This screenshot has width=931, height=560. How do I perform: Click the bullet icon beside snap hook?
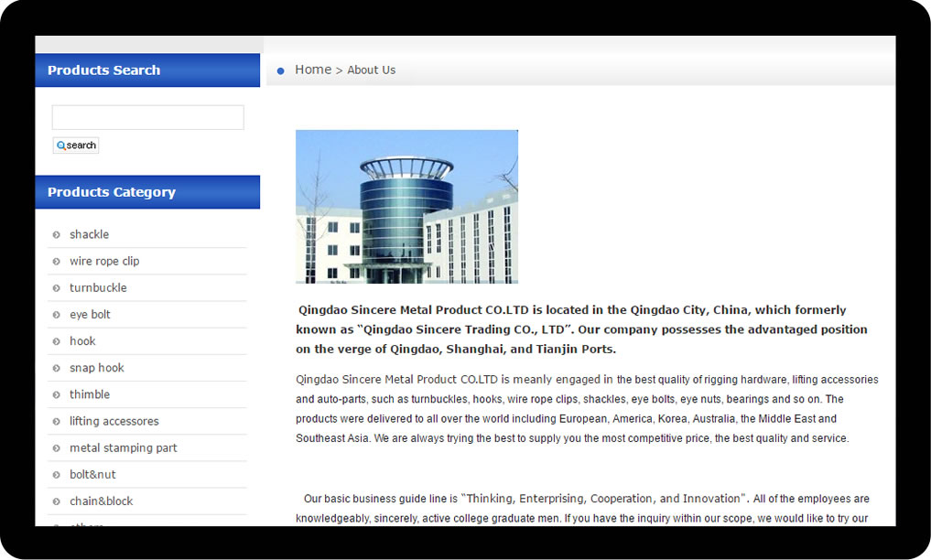click(57, 369)
